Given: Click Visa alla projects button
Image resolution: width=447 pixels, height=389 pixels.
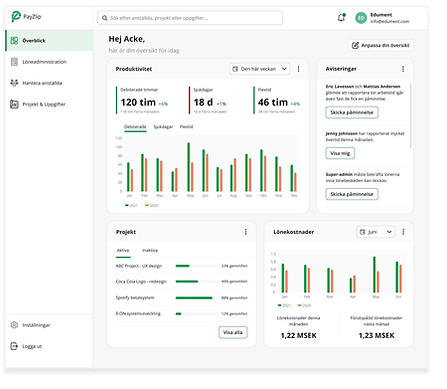Looking at the screenshot, I should [233, 332].
